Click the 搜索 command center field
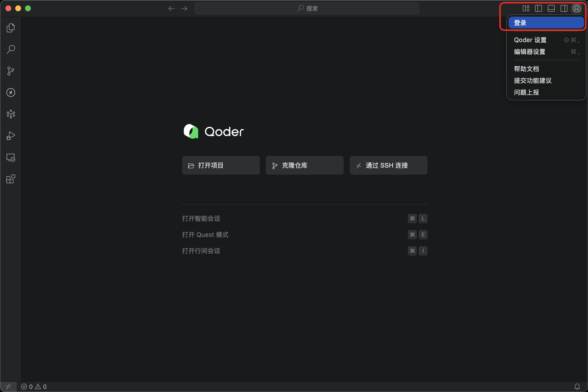Screen dimensions: 588x392 [306, 9]
